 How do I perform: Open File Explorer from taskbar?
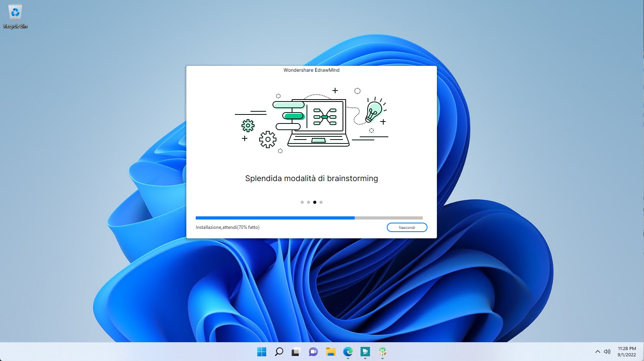331,352
